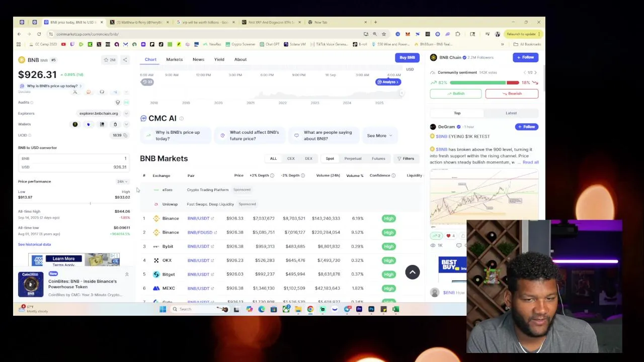This screenshot has height=362, width=644.
Task: Open the explorer.bnbchain.org link
Action: coord(99,114)
